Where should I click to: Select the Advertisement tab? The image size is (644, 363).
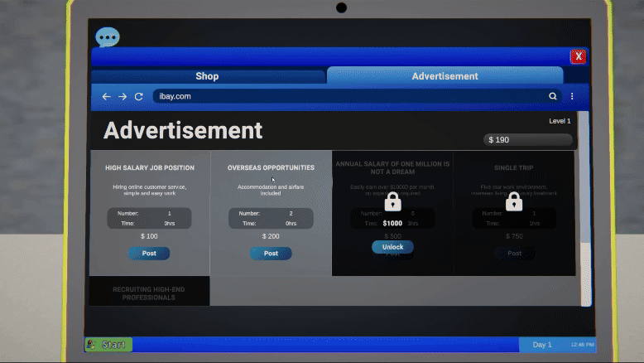pyautogui.click(x=445, y=76)
